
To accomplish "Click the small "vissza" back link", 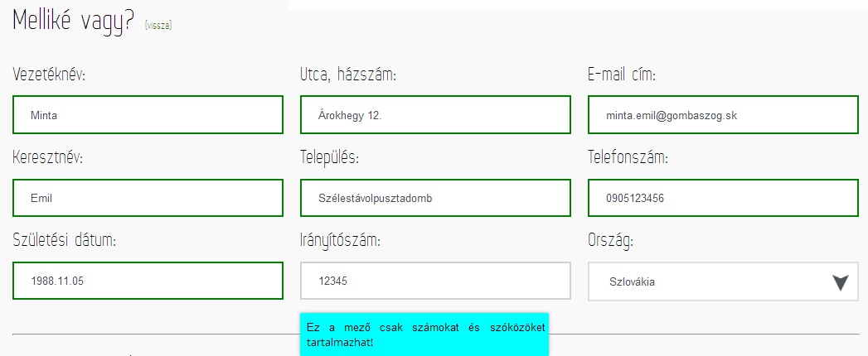I will pos(158,26).
